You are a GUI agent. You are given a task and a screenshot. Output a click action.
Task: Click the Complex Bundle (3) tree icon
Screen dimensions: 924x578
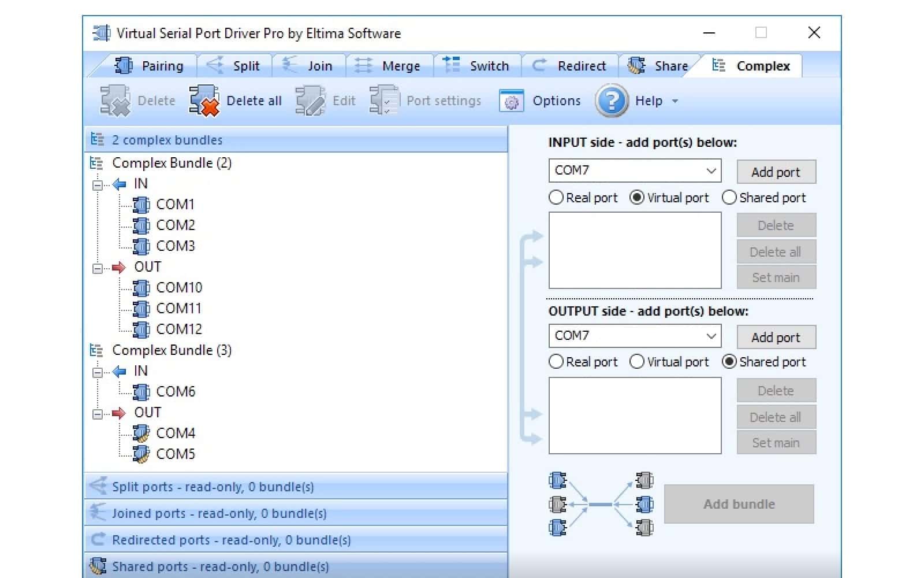pyautogui.click(x=96, y=350)
